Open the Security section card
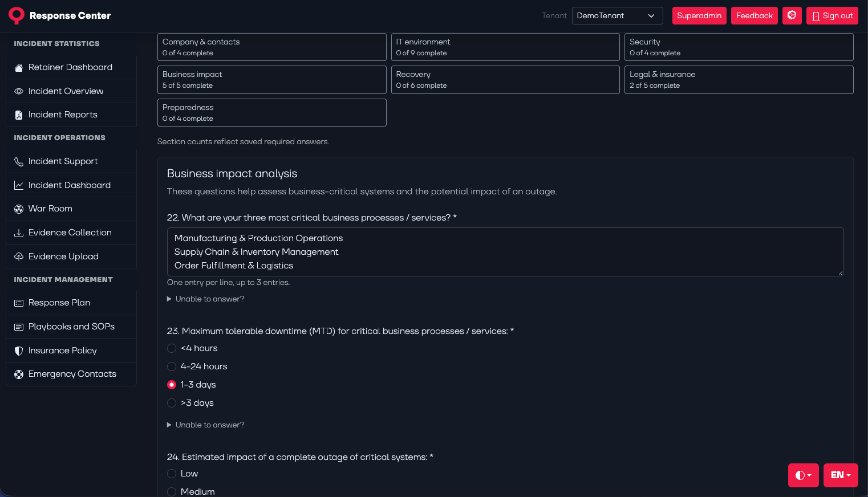 [739, 47]
